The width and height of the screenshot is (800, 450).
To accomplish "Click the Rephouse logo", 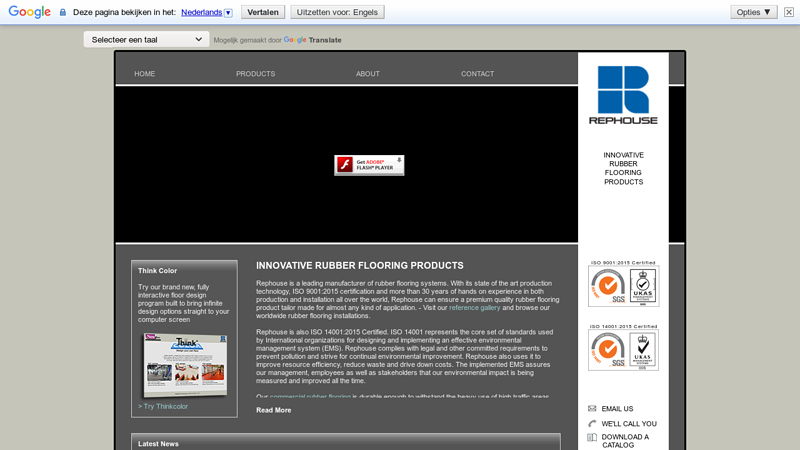I will click(623, 95).
